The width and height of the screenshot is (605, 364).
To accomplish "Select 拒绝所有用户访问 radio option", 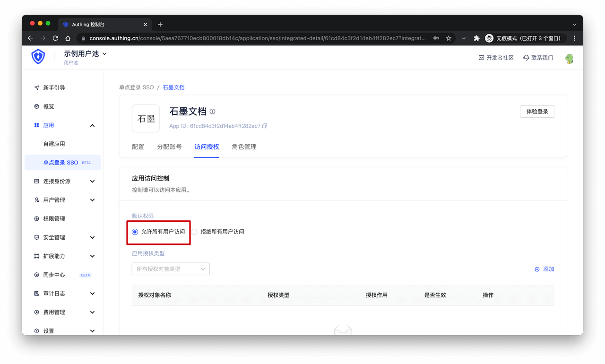I will point(194,232).
